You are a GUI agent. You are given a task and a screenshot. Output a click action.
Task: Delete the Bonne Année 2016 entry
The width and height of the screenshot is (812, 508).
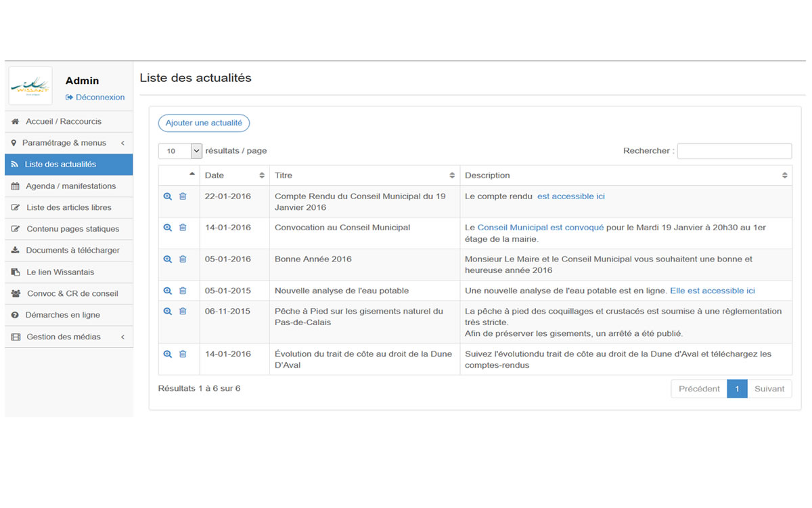click(183, 259)
